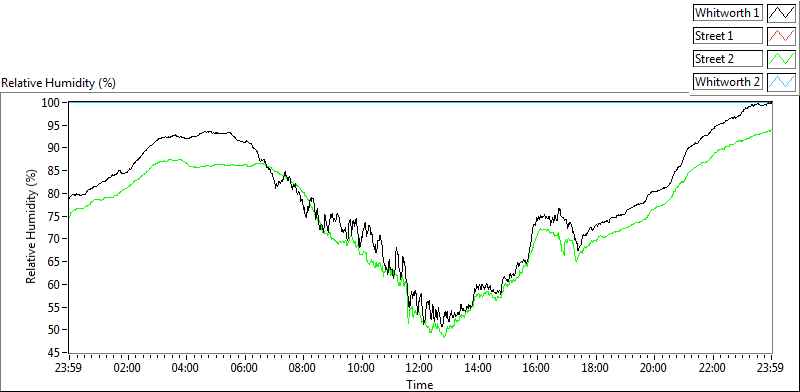The height and width of the screenshot is (392, 800).
Task: Click the 55 y-axis value
Action: [54, 307]
